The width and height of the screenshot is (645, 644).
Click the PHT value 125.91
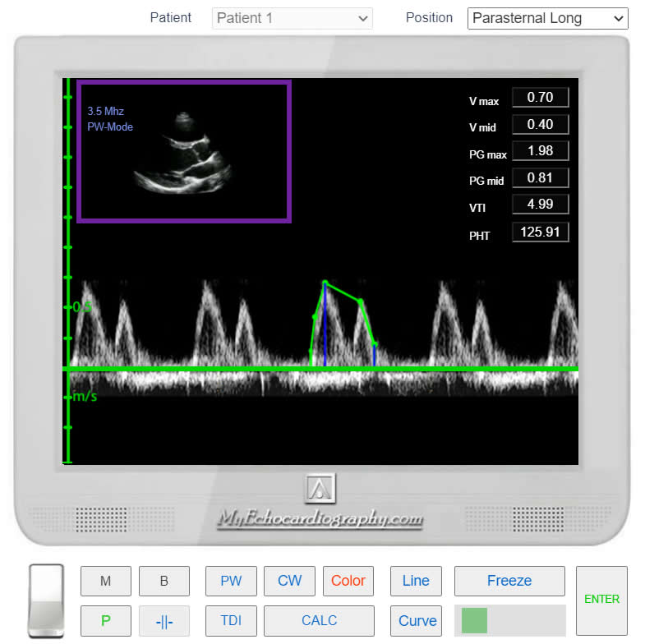coord(541,232)
